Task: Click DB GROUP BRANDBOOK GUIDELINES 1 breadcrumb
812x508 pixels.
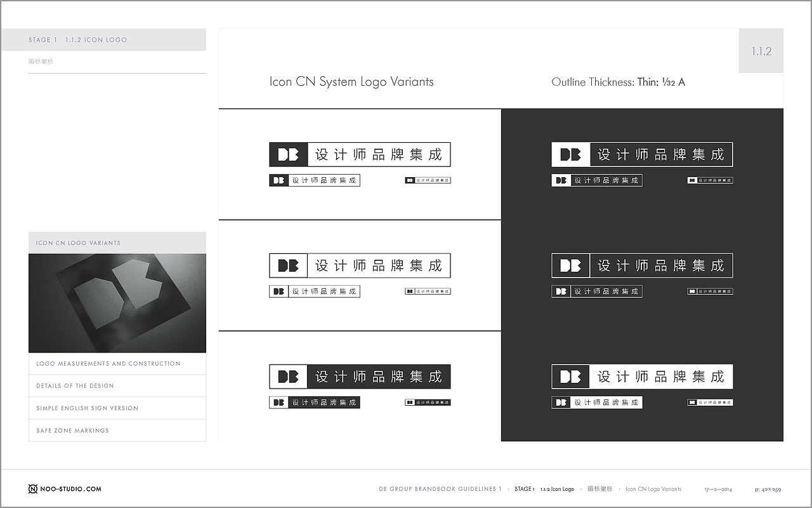Action: tap(440, 489)
